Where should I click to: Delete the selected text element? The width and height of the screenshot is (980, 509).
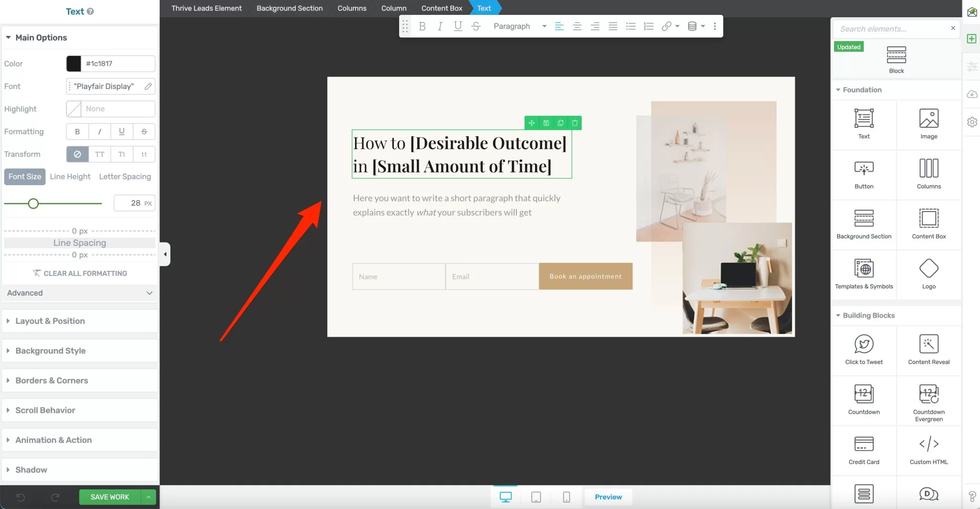coord(575,123)
